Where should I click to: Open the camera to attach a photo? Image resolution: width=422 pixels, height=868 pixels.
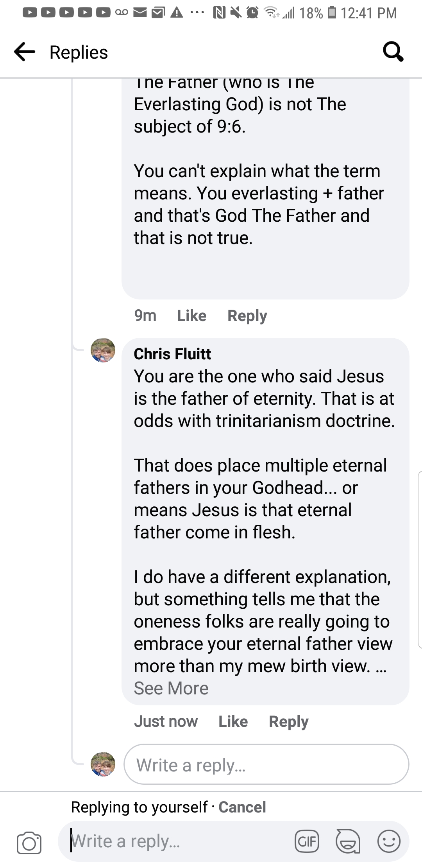[x=29, y=842]
